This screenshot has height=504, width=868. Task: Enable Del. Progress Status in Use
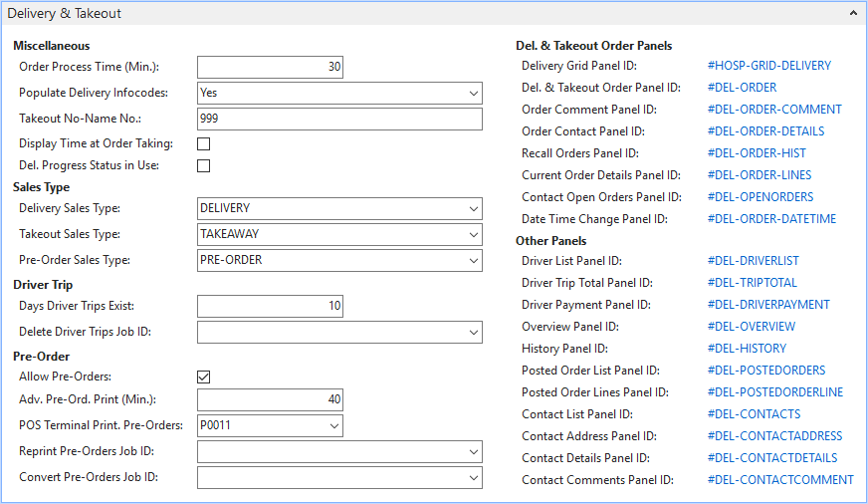point(204,165)
